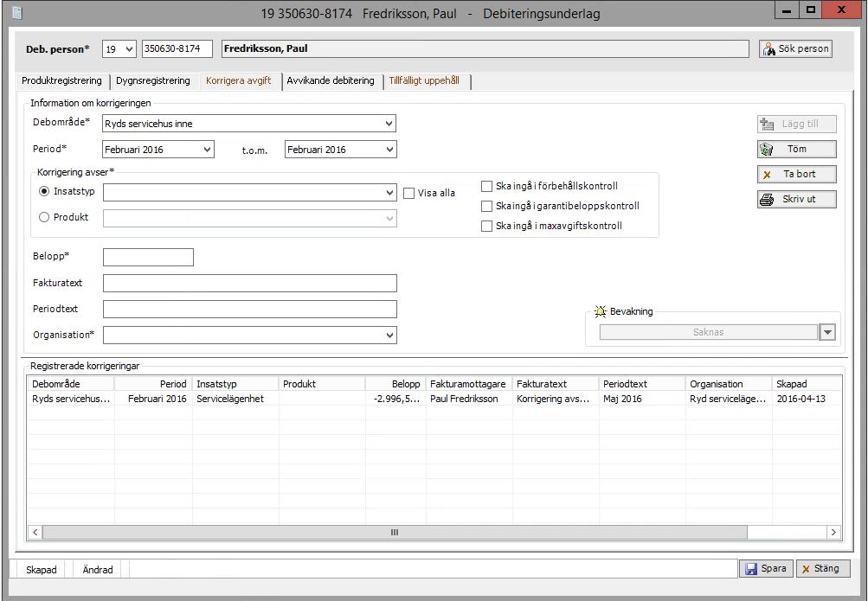Click the Skapad status bar entry

point(42,570)
